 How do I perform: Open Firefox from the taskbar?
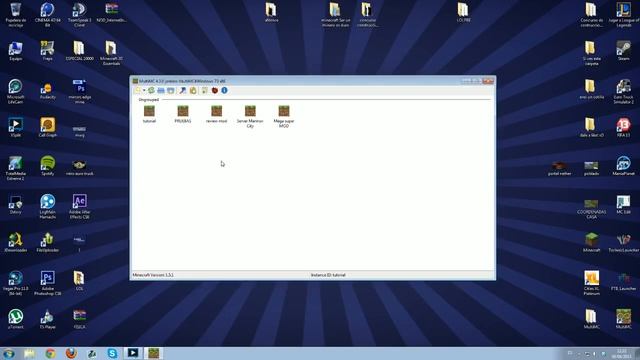[x=71, y=353]
